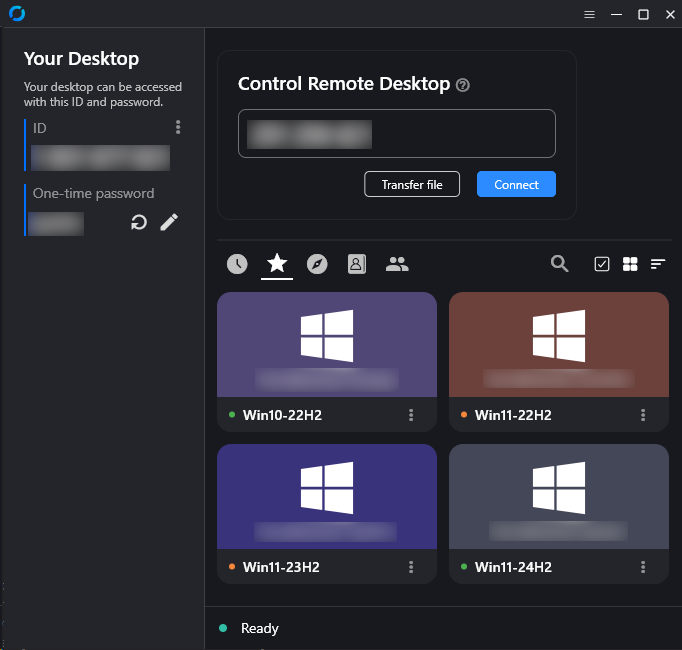Click the blurred ID value field

(100, 157)
